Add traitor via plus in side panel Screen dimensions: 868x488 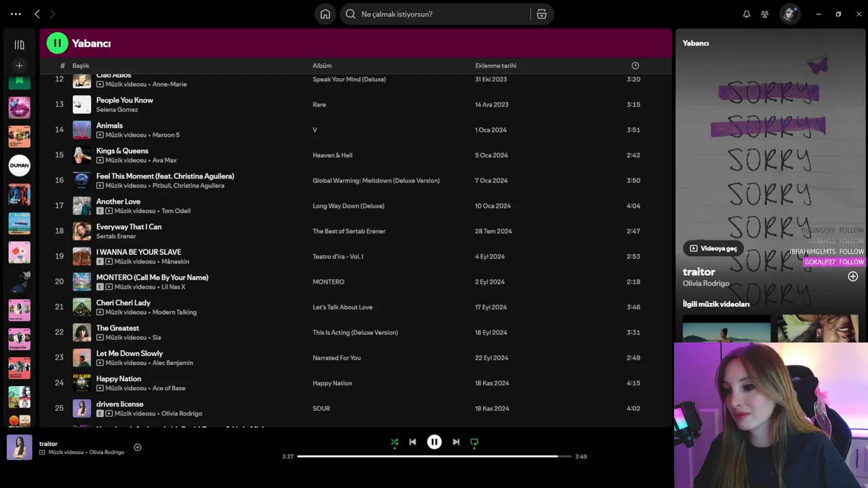coord(852,277)
